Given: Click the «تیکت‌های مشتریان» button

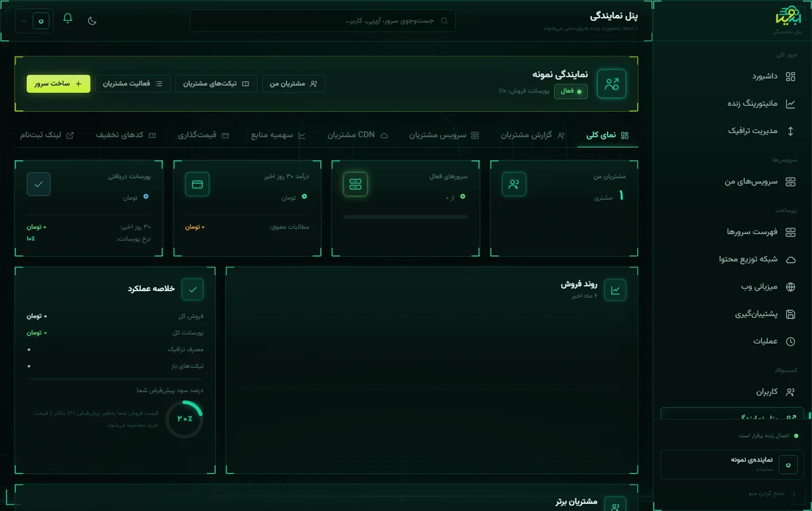Looking at the screenshot, I should click(x=216, y=84).
